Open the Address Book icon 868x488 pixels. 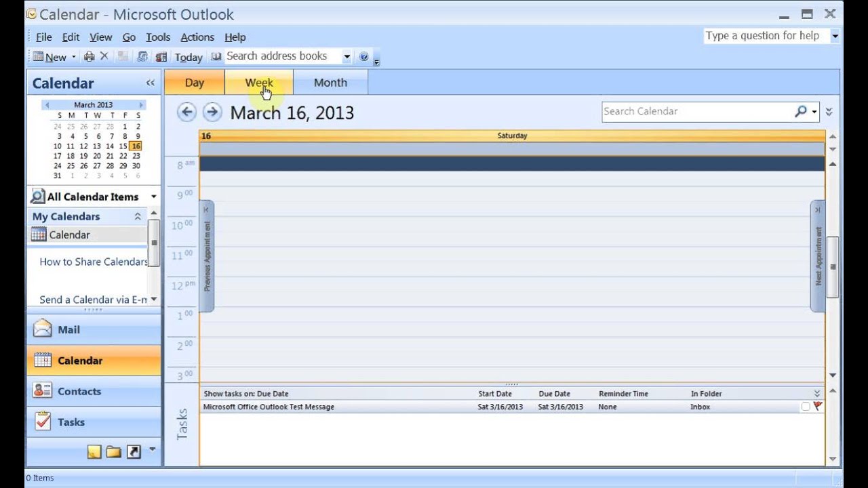[216, 57]
